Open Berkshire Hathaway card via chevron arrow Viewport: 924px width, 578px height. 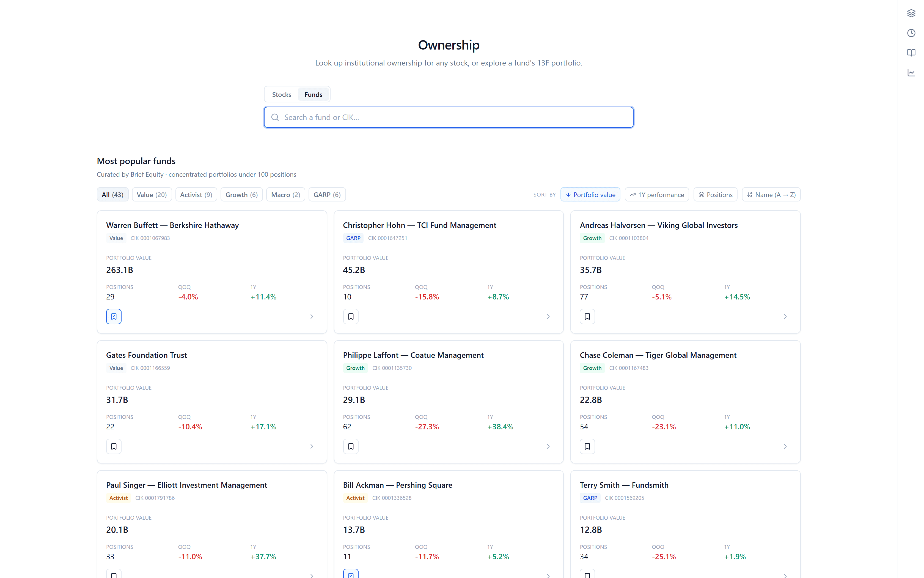point(312,317)
